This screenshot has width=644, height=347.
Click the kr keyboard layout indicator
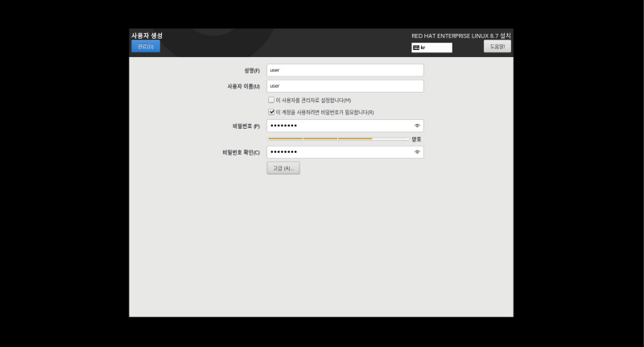point(431,48)
